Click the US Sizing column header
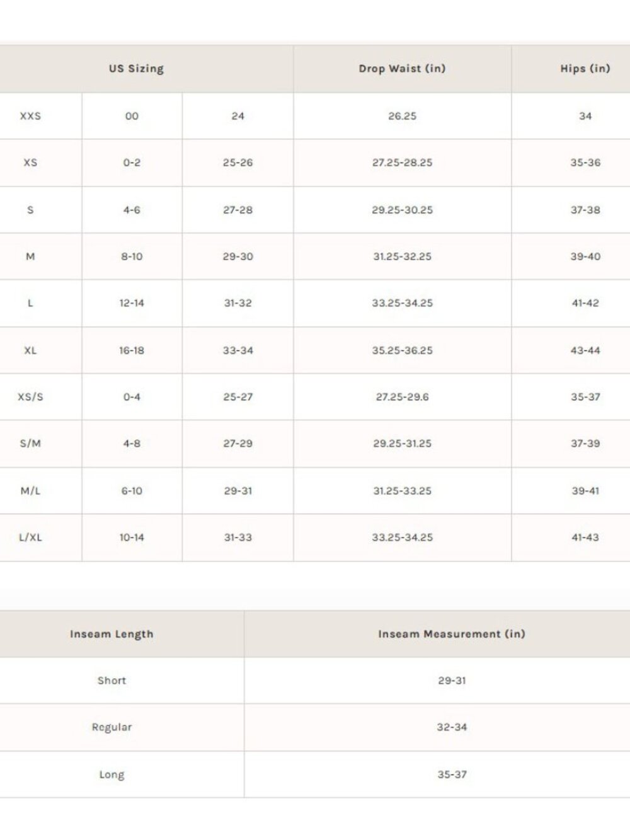The image size is (630, 840). point(136,69)
